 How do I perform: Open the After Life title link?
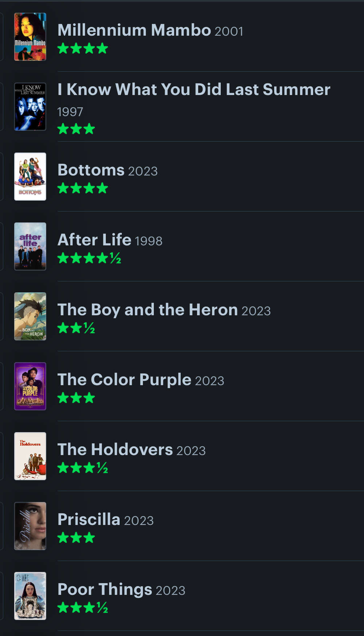pos(94,240)
